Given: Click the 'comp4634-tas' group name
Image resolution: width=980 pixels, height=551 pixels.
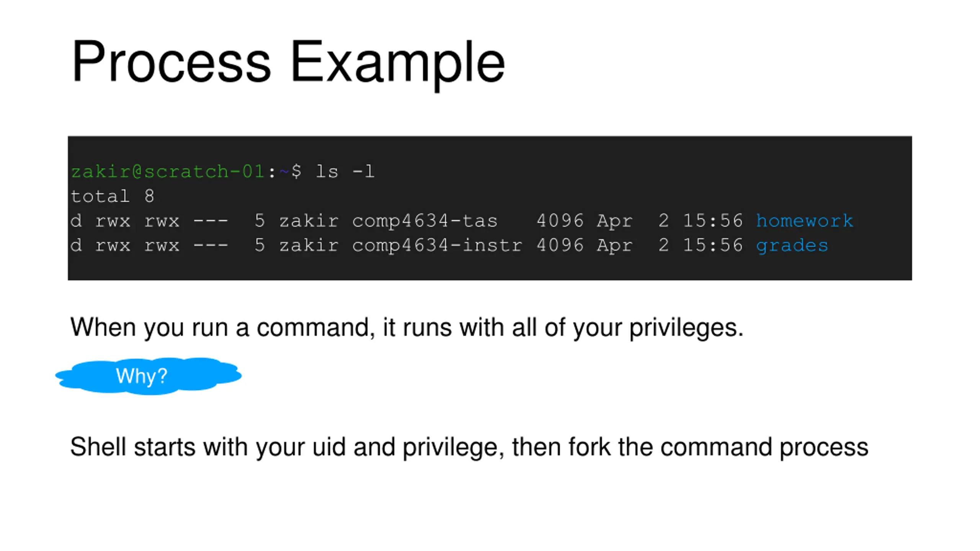Looking at the screenshot, I should pyautogui.click(x=425, y=221).
